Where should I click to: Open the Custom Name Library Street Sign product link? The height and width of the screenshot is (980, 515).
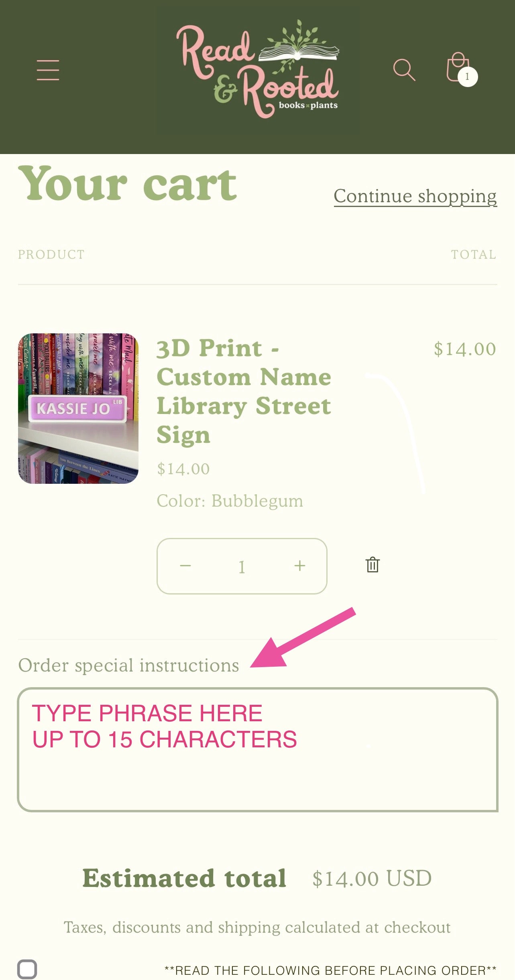[244, 391]
